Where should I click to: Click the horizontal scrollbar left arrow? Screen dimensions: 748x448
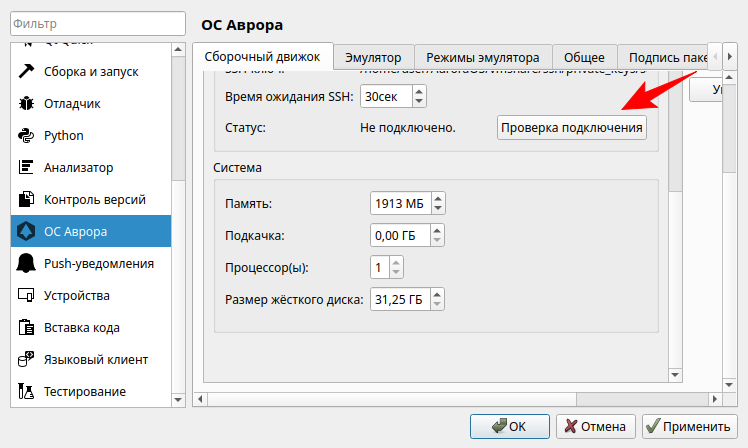200,399
